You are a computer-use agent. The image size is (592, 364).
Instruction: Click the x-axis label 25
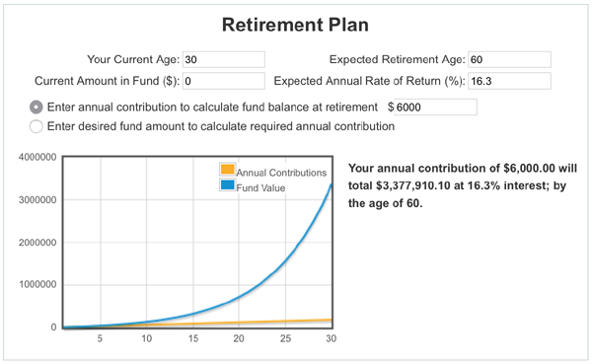click(x=285, y=338)
